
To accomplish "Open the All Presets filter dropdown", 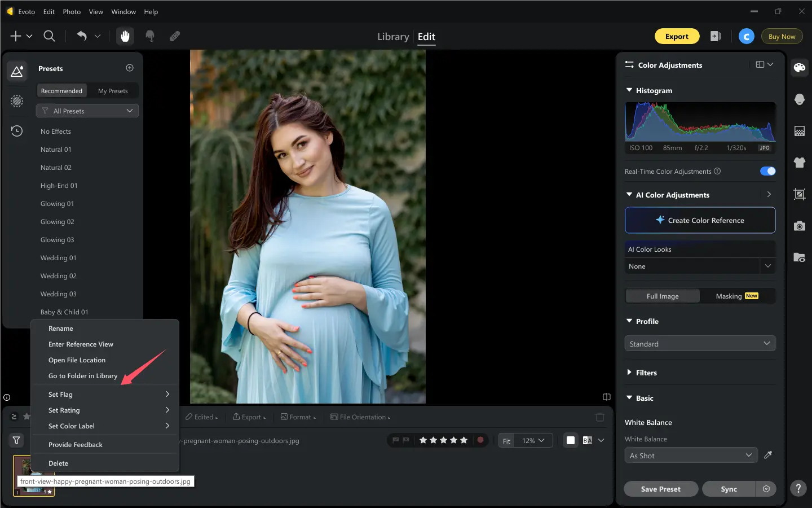I will click(x=87, y=111).
